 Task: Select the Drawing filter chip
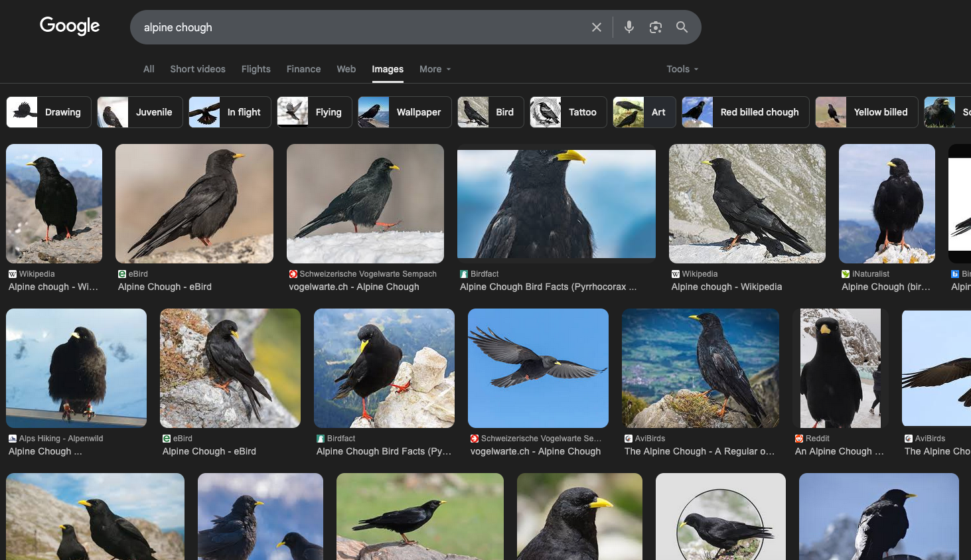tap(48, 112)
